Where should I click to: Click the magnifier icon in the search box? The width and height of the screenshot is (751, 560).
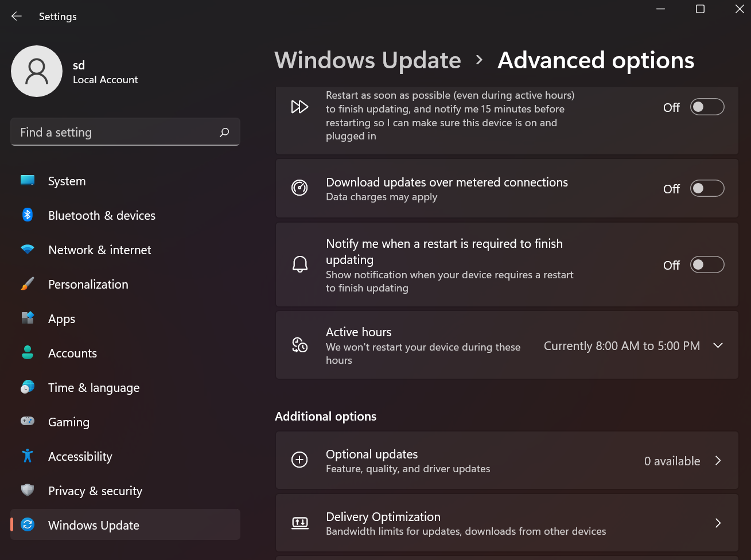[224, 133]
